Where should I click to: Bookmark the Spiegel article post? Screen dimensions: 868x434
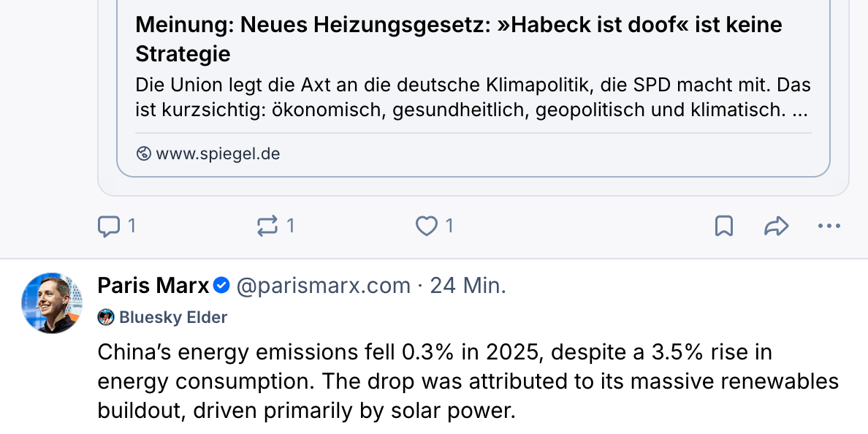pyautogui.click(x=723, y=226)
